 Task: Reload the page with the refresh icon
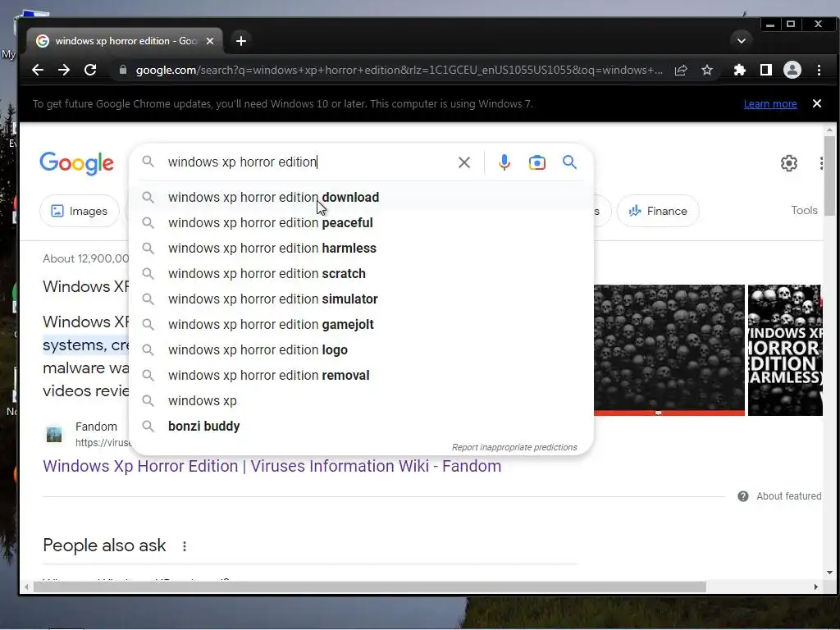tap(90, 71)
